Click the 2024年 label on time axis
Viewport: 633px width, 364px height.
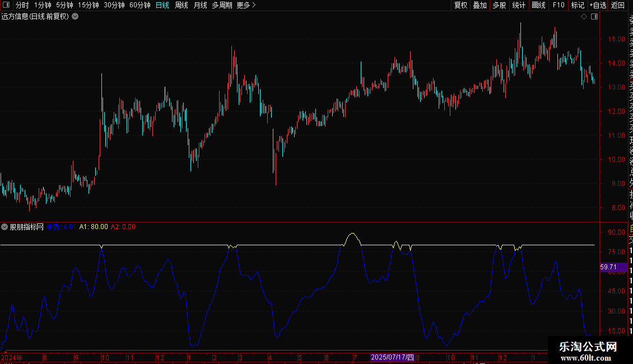(12, 357)
